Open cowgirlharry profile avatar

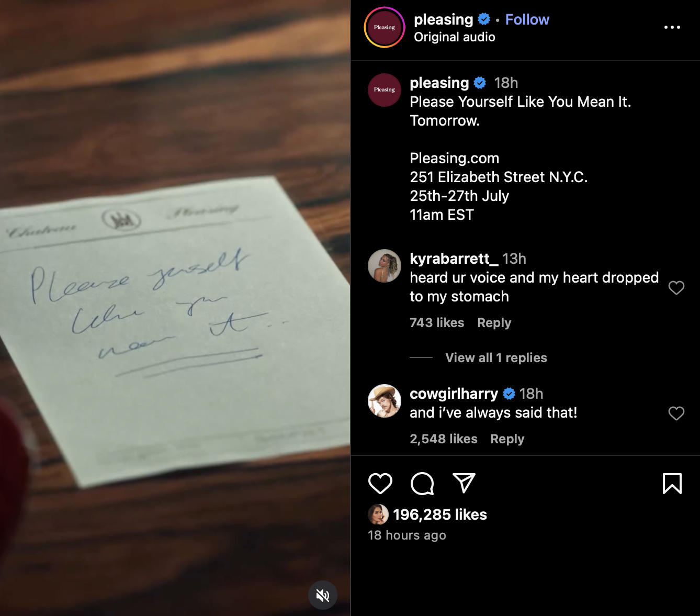click(385, 401)
